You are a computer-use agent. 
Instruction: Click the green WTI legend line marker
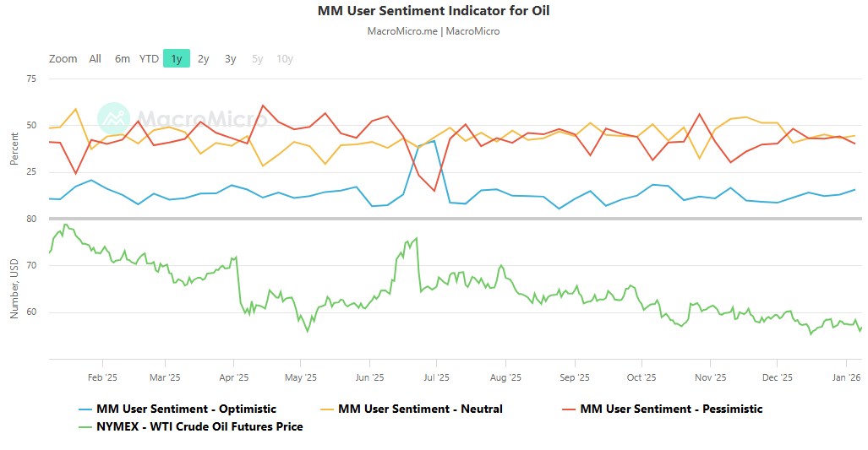[x=84, y=427]
